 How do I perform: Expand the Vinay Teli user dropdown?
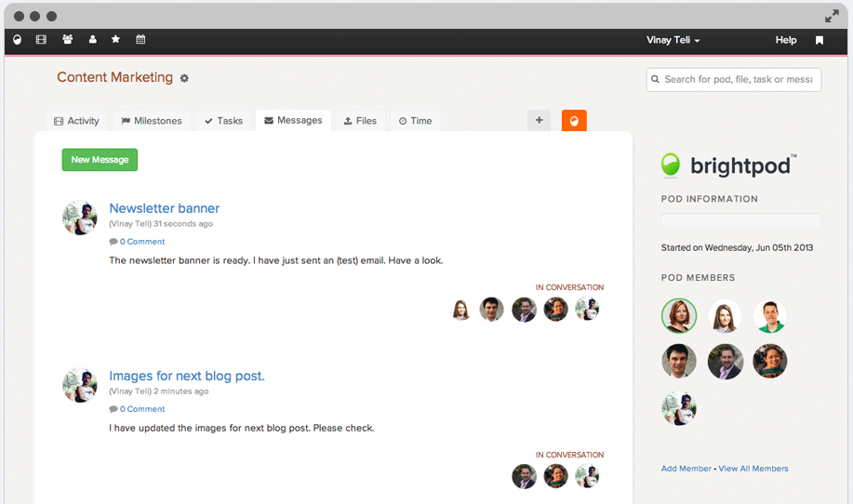pyautogui.click(x=673, y=41)
